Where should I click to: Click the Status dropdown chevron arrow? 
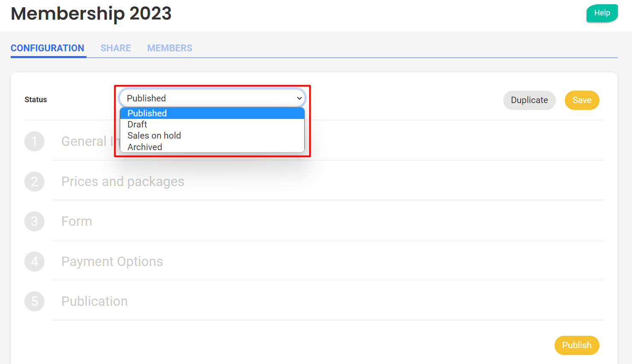point(300,98)
